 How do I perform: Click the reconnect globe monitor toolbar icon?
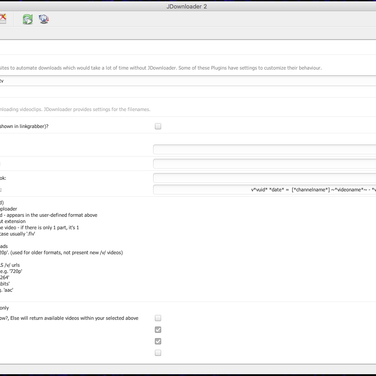tap(44, 19)
